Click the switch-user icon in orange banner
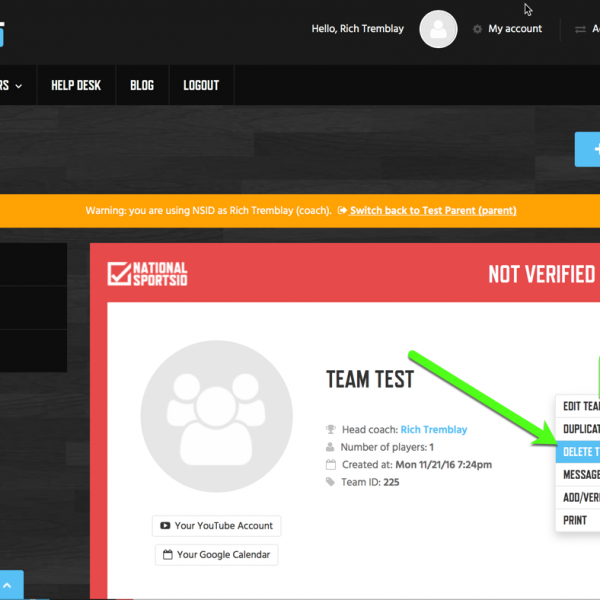 pos(342,210)
